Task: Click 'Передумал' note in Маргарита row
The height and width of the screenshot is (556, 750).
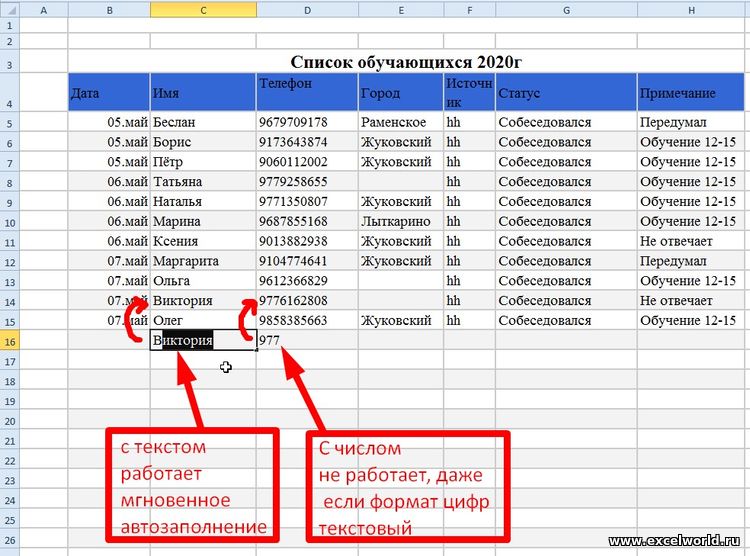Action: click(x=691, y=261)
